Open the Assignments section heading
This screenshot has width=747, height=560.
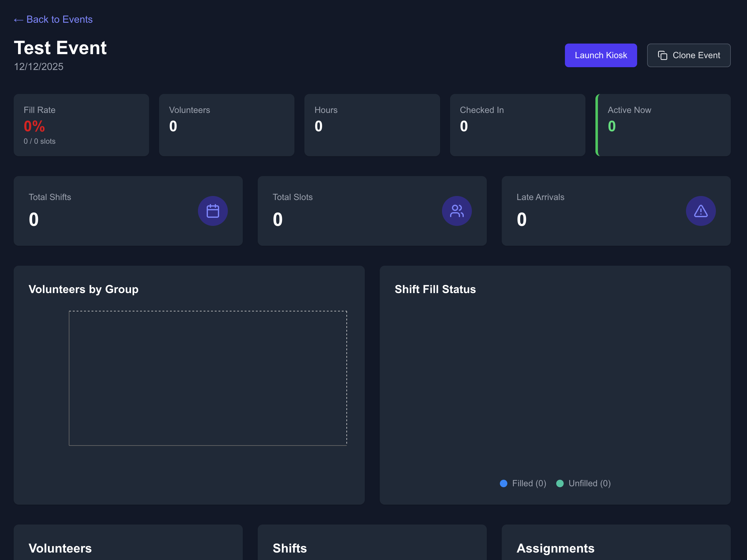click(x=555, y=548)
